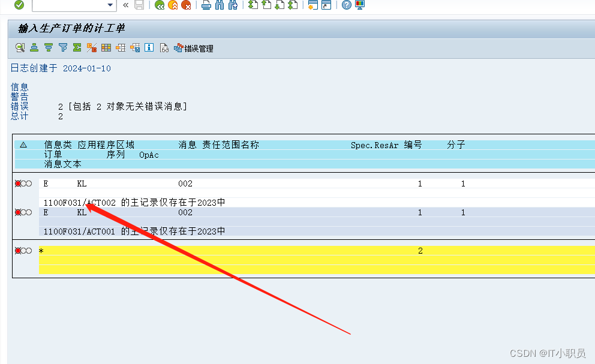Click the Subtotals icon
The width and height of the screenshot is (595, 364).
(91, 47)
